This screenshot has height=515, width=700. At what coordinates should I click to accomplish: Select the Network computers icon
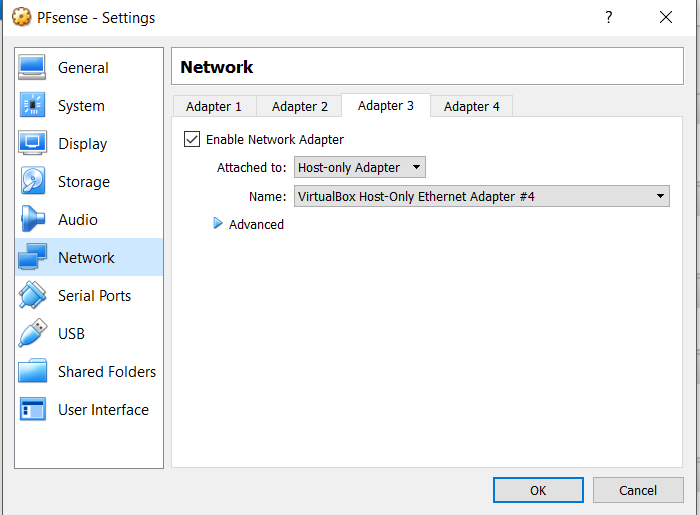click(x=32, y=257)
